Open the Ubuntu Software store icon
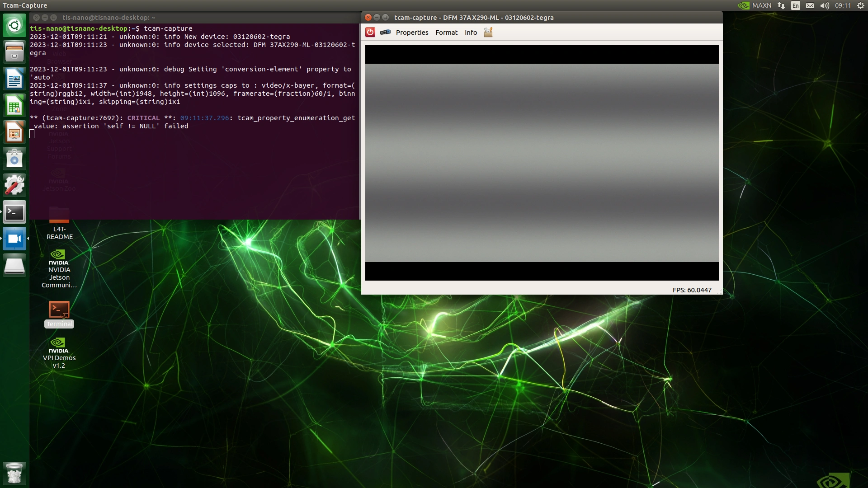Image resolution: width=868 pixels, height=488 pixels. [14, 159]
